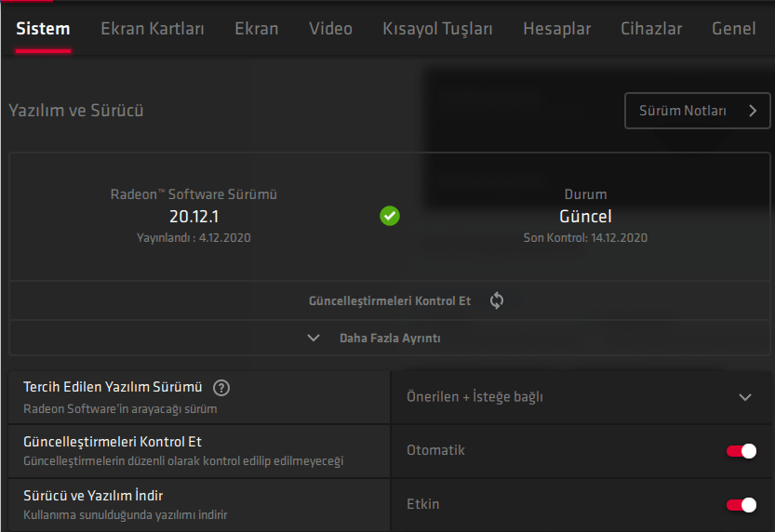775x532 pixels.
Task: Toggle the Etkin download switch
Action: point(741,505)
